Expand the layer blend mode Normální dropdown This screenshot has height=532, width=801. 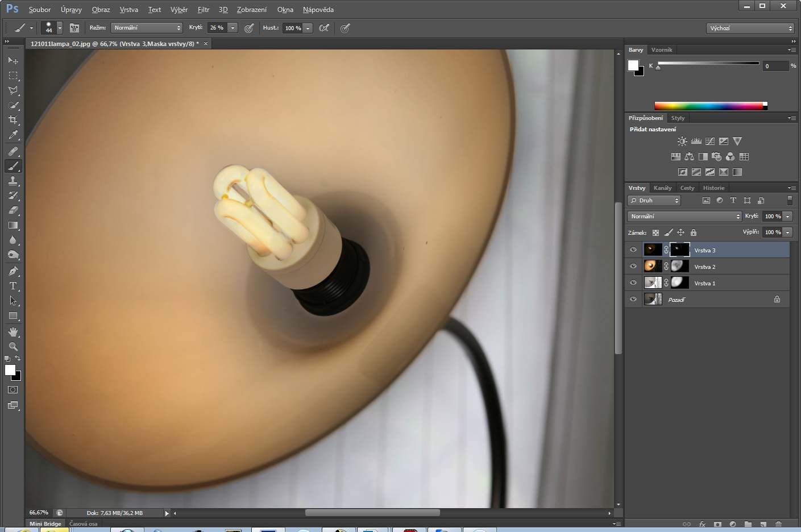point(684,217)
